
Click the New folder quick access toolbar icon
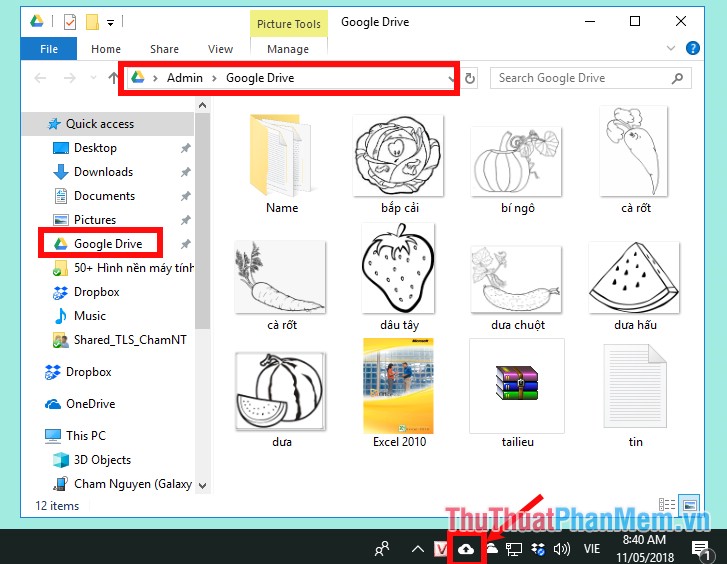click(92, 22)
